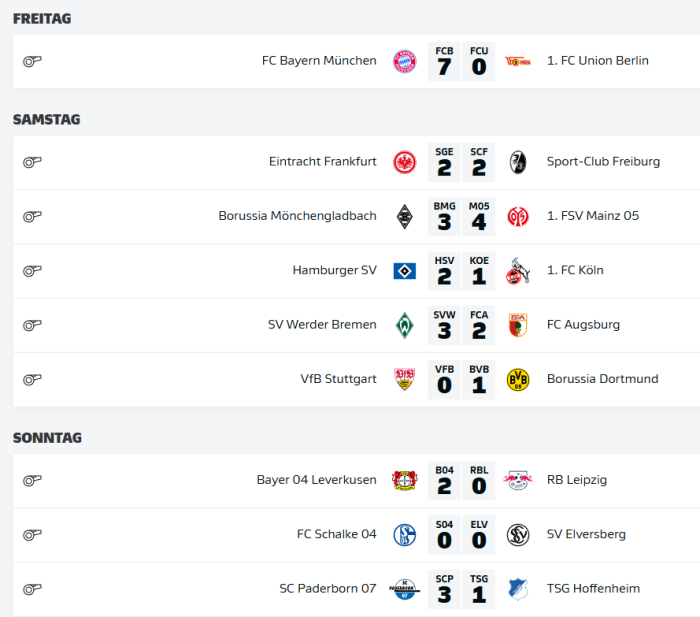Image resolution: width=700 pixels, height=617 pixels.
Task: Click the SV Elversberg logo
Action: click(x=518, y=535)
